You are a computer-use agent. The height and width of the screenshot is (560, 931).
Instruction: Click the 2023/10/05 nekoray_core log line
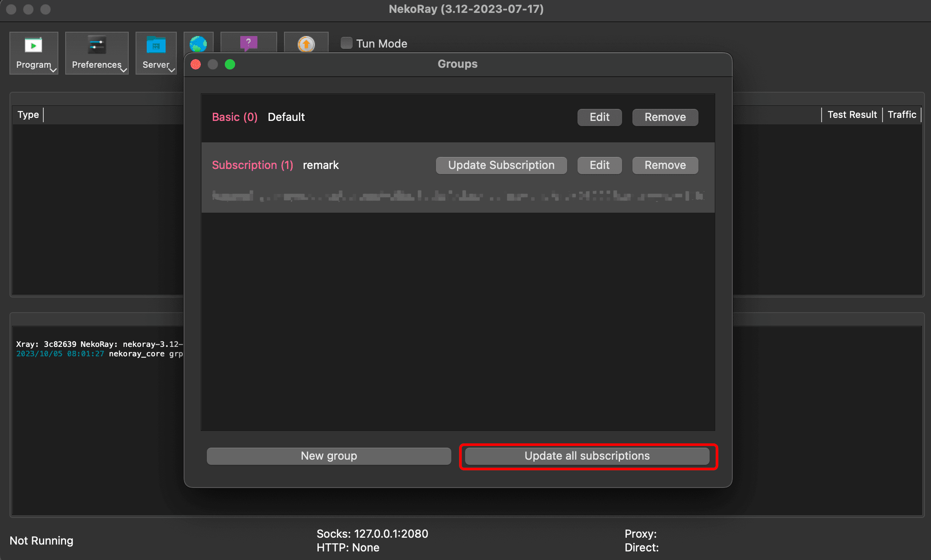click(100, 354)
